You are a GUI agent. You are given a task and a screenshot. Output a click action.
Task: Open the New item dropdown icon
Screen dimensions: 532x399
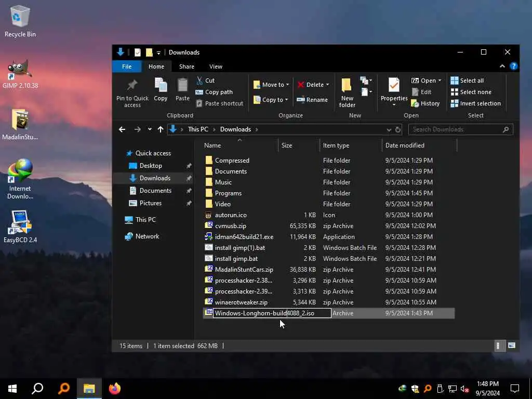pyautogui.click(x=366, y=81)
